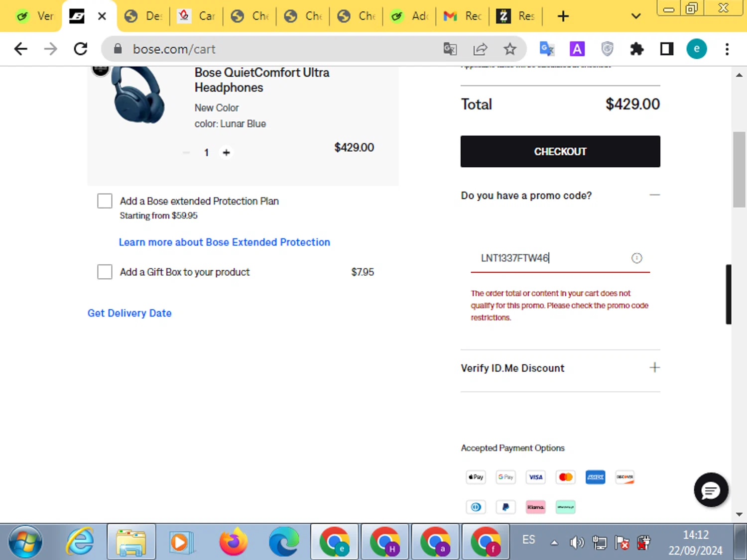Open the Chrome extensions puzzle icon

coord(636,49)
